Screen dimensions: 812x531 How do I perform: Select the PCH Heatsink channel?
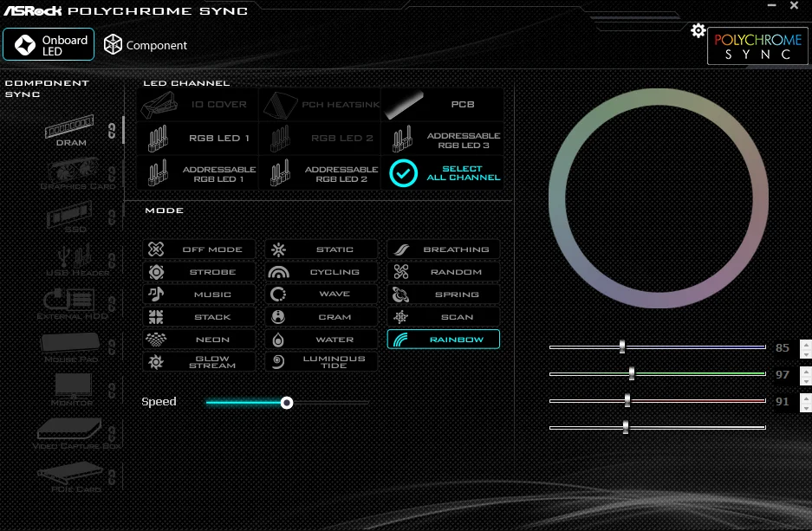tap(320, 105)
